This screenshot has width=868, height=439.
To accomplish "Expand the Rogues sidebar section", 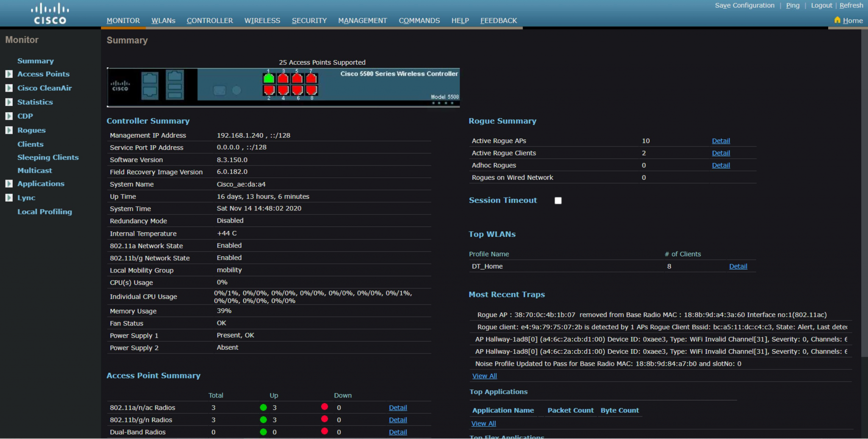I will tap(9, 130).
